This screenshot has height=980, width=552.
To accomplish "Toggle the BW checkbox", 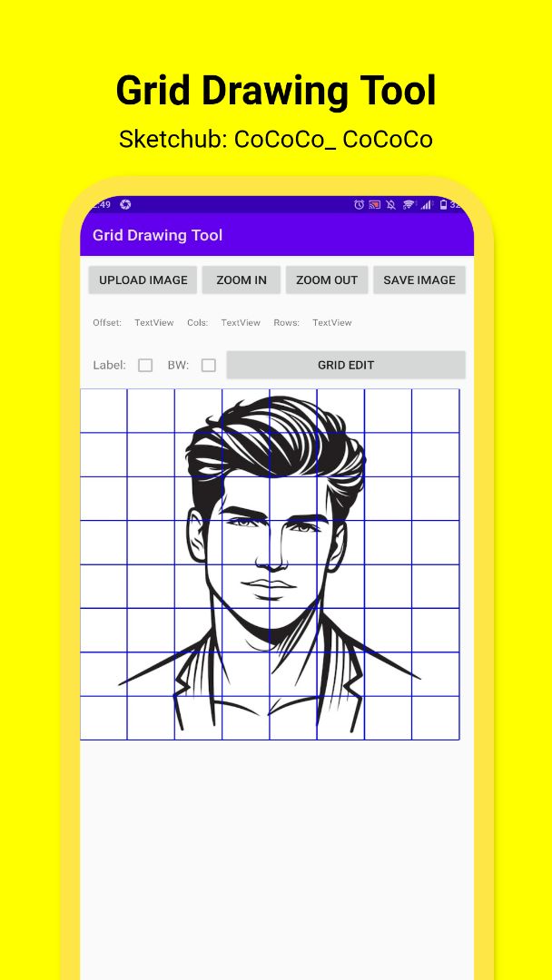I will (209, 365).
